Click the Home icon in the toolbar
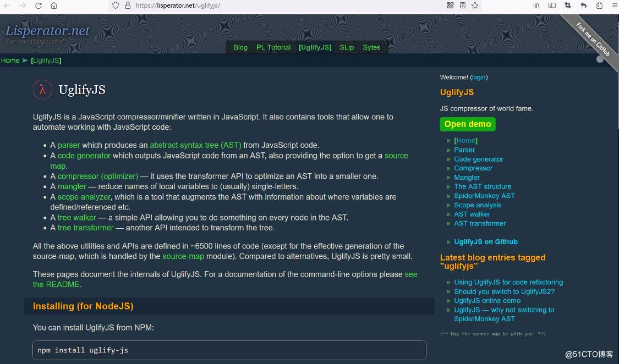The image size is (619, 364). [54, 6]
